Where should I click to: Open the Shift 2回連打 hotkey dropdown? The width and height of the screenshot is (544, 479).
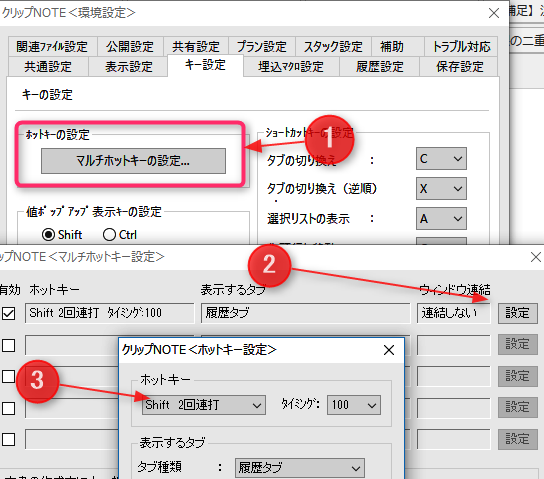pos(204,405)
